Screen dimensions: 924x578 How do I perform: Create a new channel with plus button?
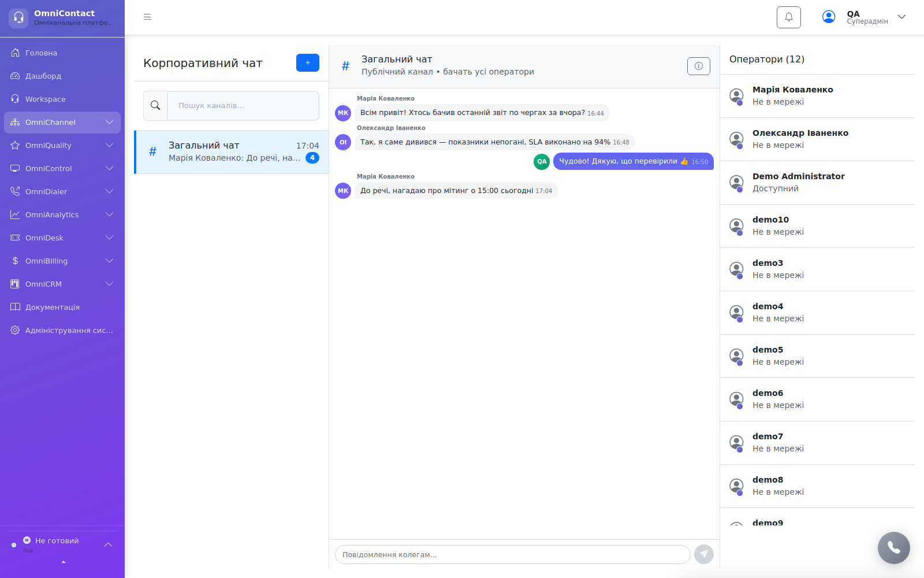(308, 62)
